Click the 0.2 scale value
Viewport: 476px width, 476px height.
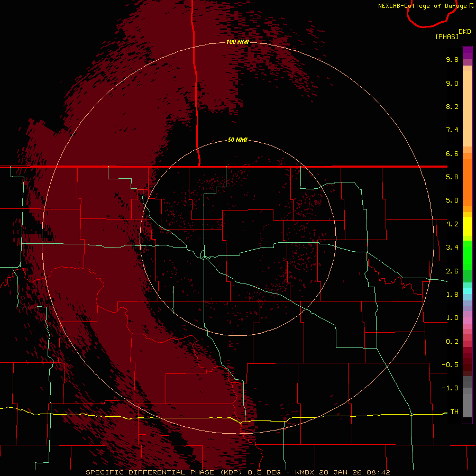pos(452,342)
